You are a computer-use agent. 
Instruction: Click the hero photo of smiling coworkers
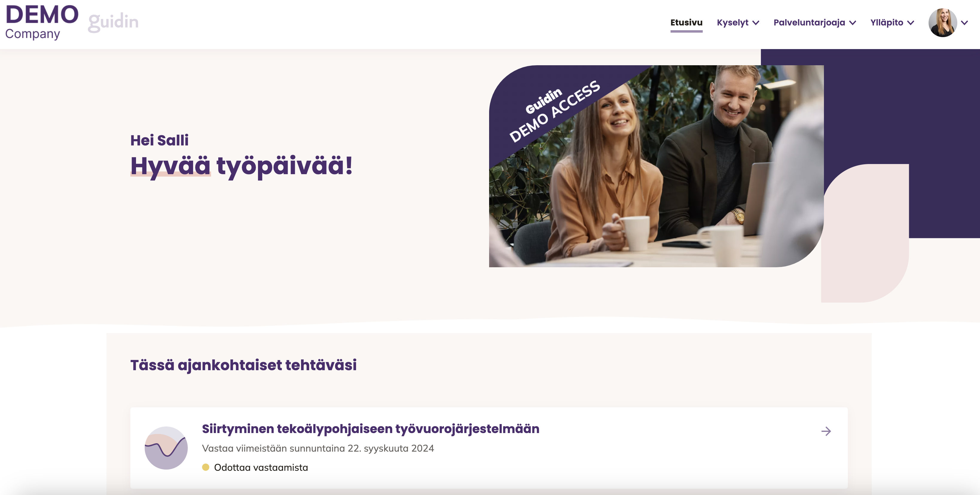656,166
